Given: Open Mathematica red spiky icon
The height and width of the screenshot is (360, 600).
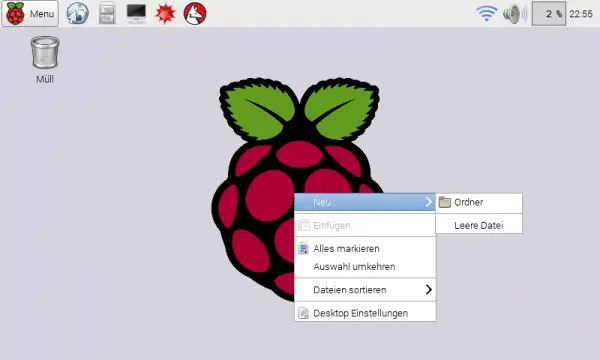Looking at the screenshot, I should tap(165, 13).
